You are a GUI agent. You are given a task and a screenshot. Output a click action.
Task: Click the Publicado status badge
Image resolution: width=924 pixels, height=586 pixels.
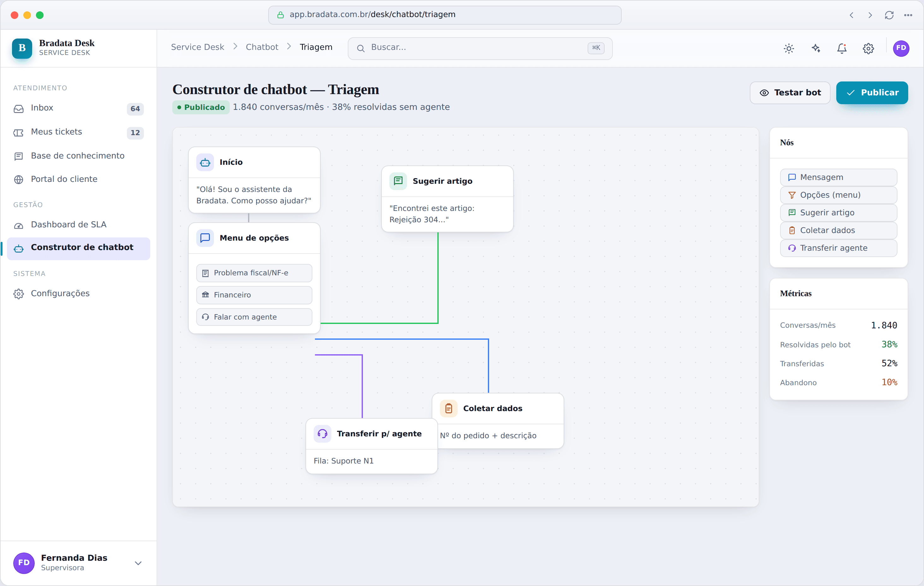click(201, 107)
